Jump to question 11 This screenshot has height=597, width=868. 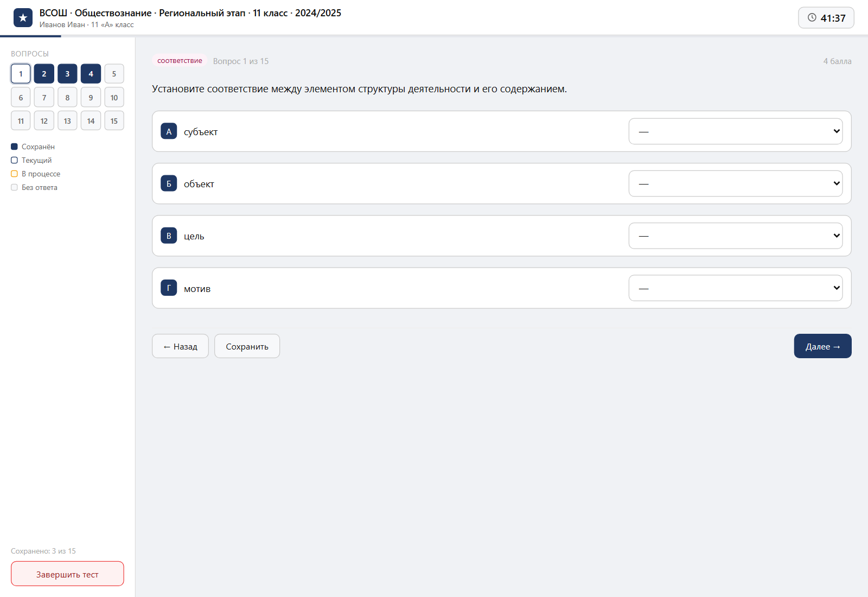(21, 121)
